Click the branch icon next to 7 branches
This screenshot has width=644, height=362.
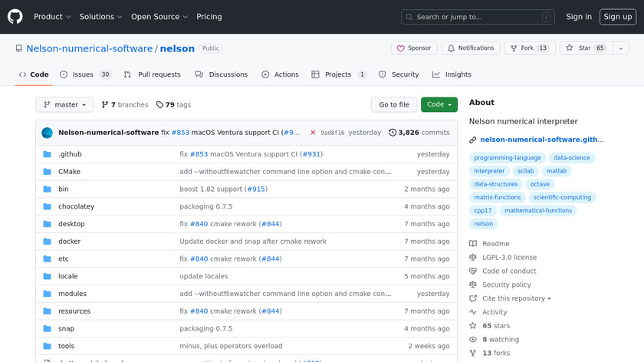coord(105,105)
